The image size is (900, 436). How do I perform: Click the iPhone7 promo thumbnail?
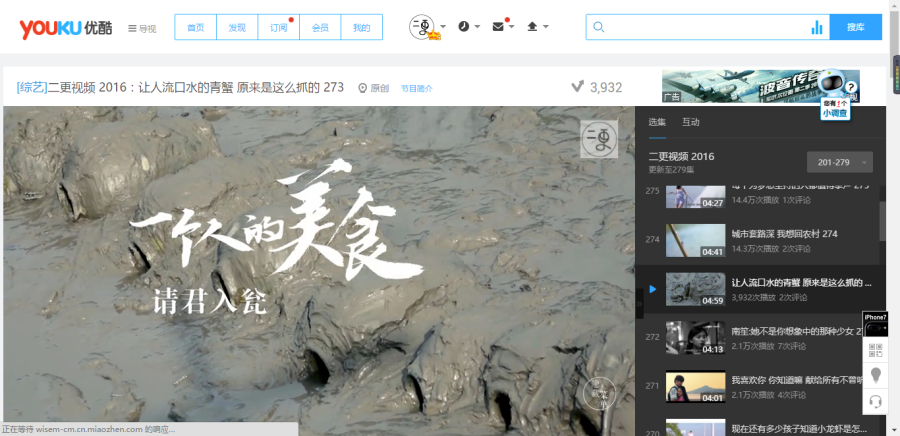pos(875,325)
